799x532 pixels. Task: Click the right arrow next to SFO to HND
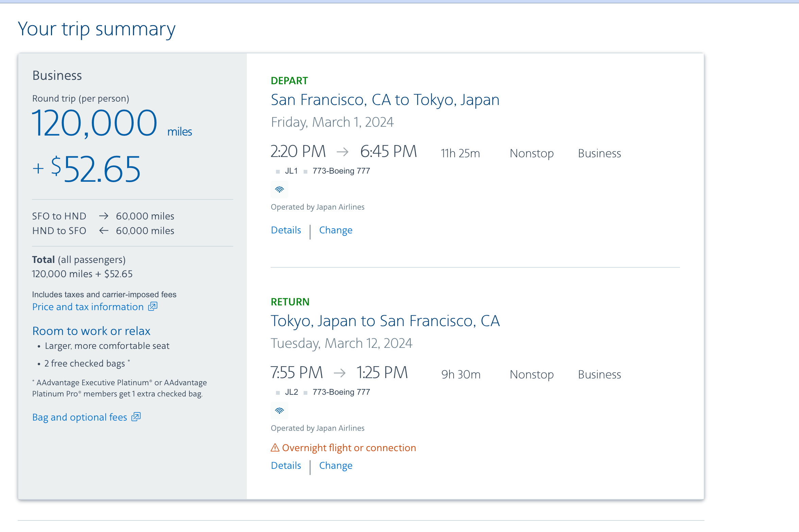(x=104, y=216)
